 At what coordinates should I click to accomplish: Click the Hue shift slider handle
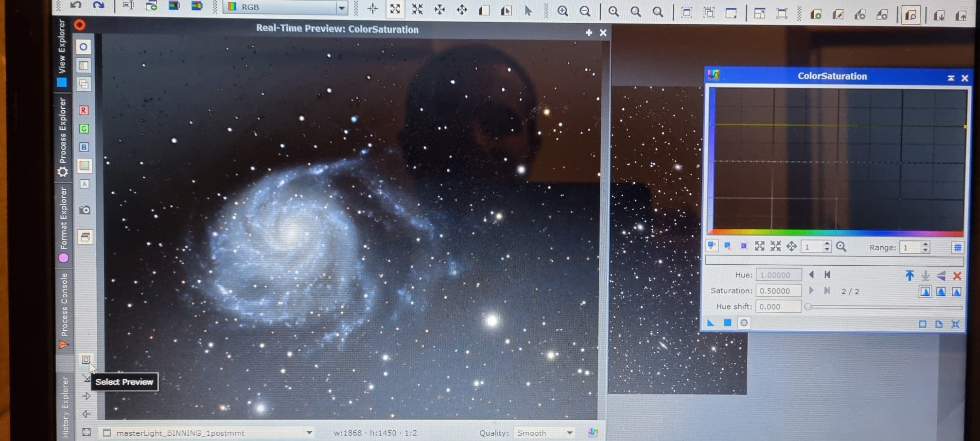tap(808, 307)
